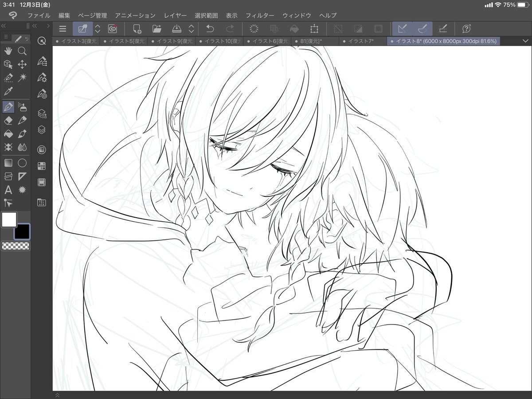Open the フィルター menu

click(259, 16)
